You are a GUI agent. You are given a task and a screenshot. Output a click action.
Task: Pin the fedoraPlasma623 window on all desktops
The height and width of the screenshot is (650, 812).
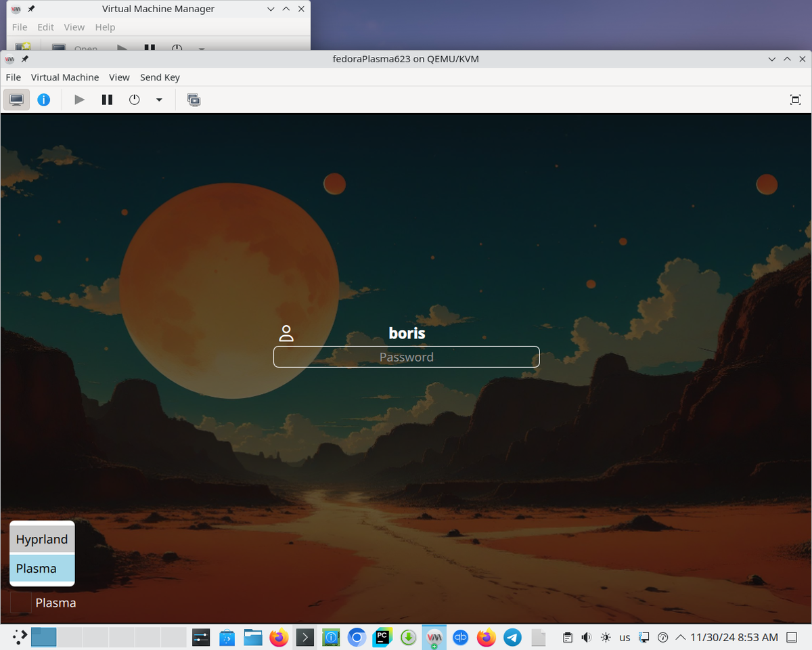tap(25, 59)
